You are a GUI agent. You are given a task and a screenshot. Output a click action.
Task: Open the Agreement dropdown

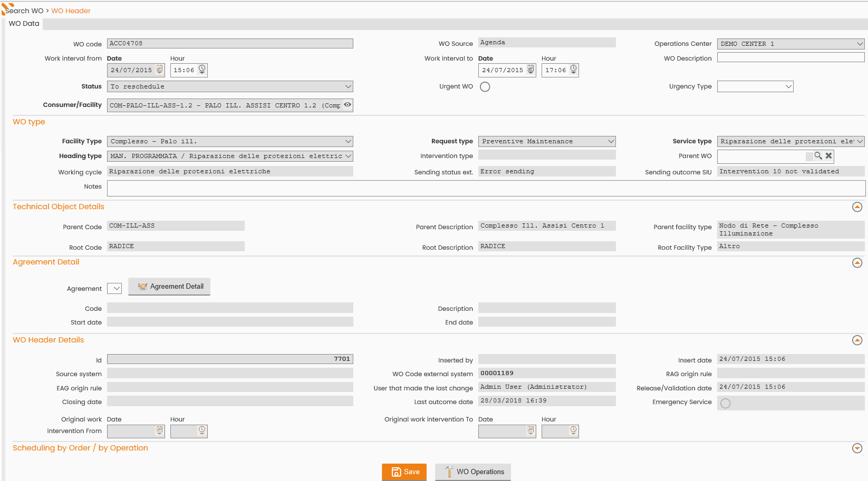click(x=114, y=288)
